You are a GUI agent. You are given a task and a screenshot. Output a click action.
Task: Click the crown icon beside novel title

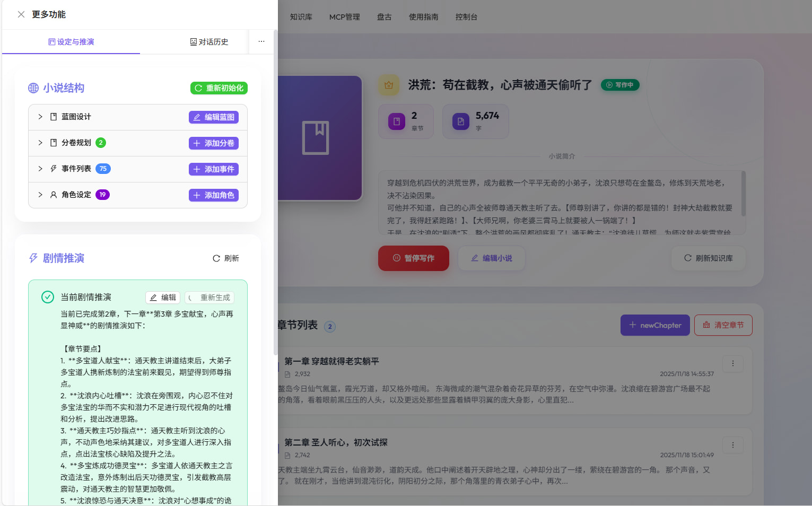click(389, 85)
